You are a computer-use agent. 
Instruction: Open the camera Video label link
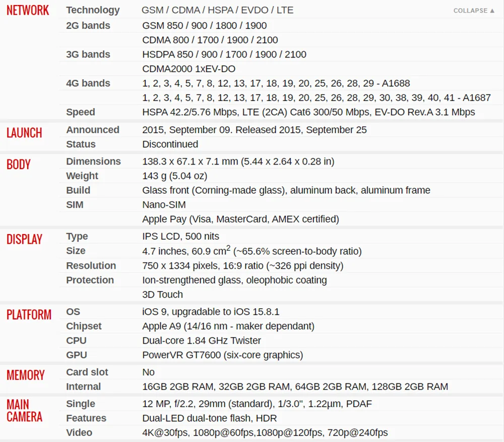coord(79,433)
